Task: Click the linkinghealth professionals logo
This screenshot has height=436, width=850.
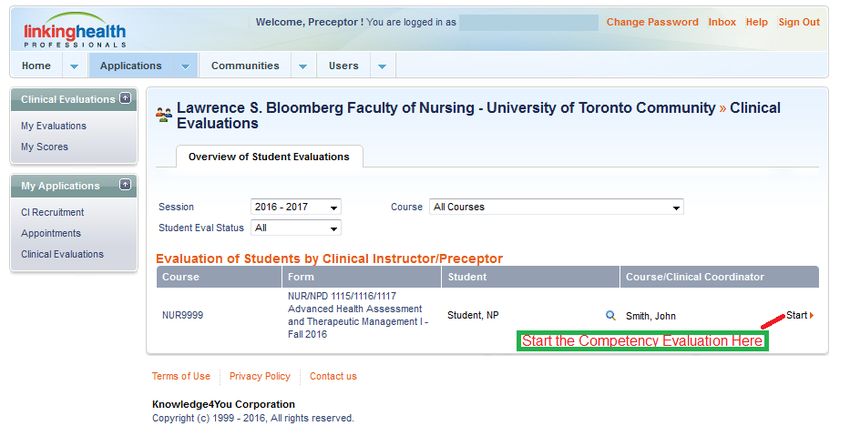Action: 75,32
